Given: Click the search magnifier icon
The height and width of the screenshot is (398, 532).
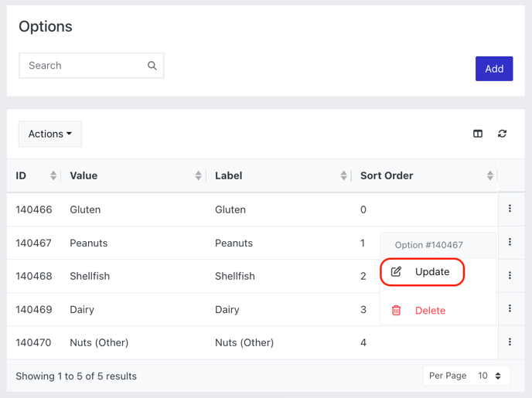Looking at the screenshot, I should pyautogui.click(x=152, y=66).
